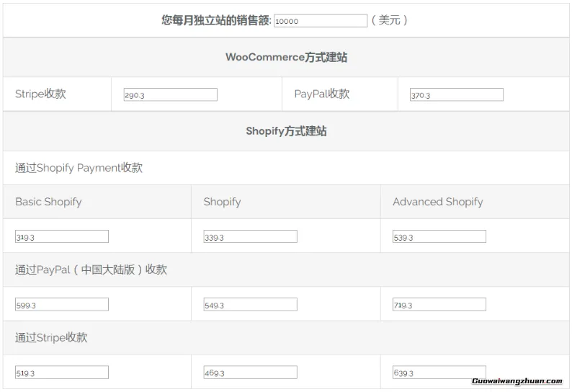Click Shopify plan Stripe field 469.3
The image size is (572, 392).
coord(250,373)
